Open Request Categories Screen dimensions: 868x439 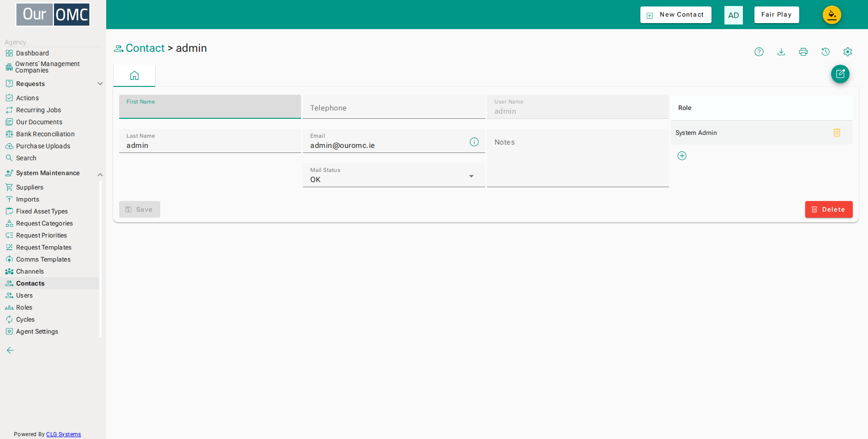[44, 223]
